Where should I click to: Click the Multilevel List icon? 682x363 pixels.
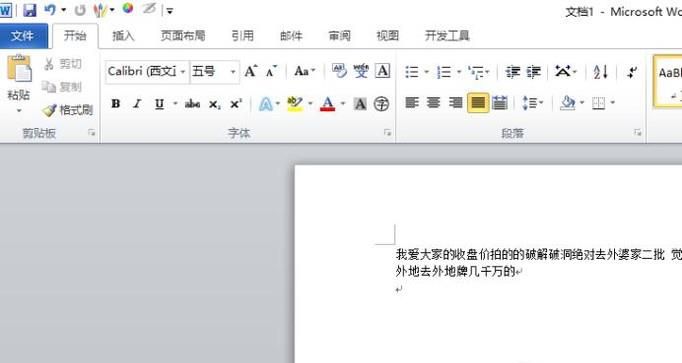point(476,72)
